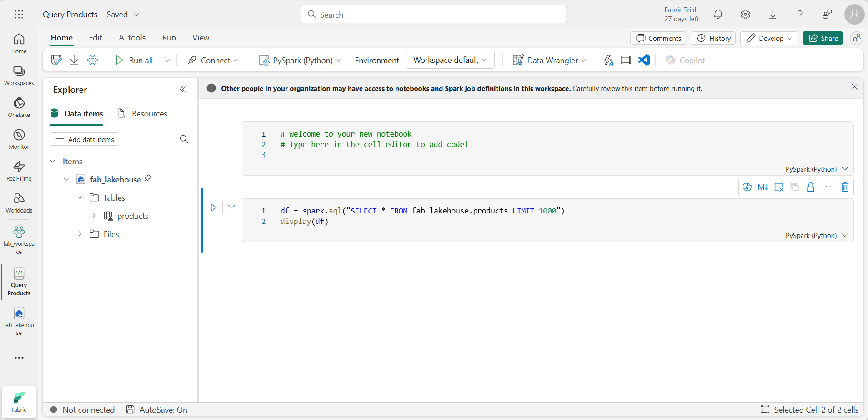Switch to Run ribbon tab
868x420 pixels.
[x=169, y=38]
